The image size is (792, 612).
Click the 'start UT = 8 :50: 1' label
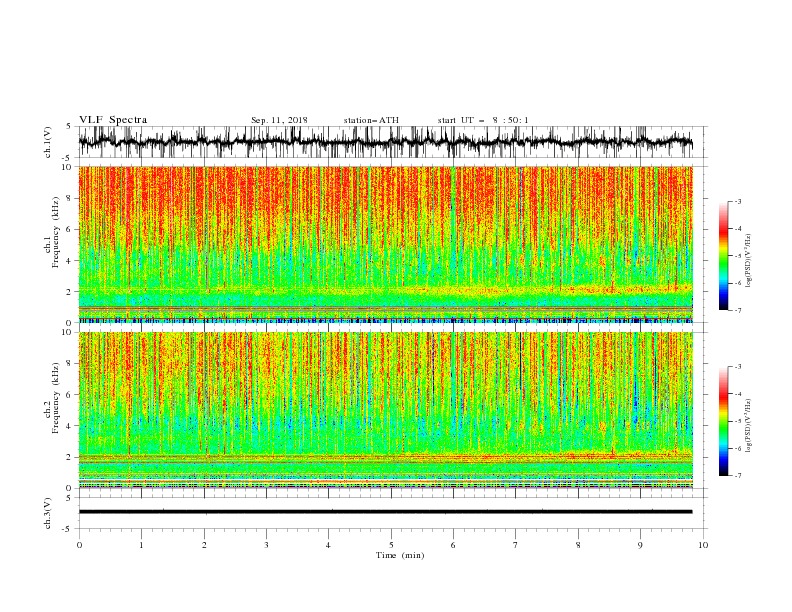pyautogui.click(x=483, y=120)
